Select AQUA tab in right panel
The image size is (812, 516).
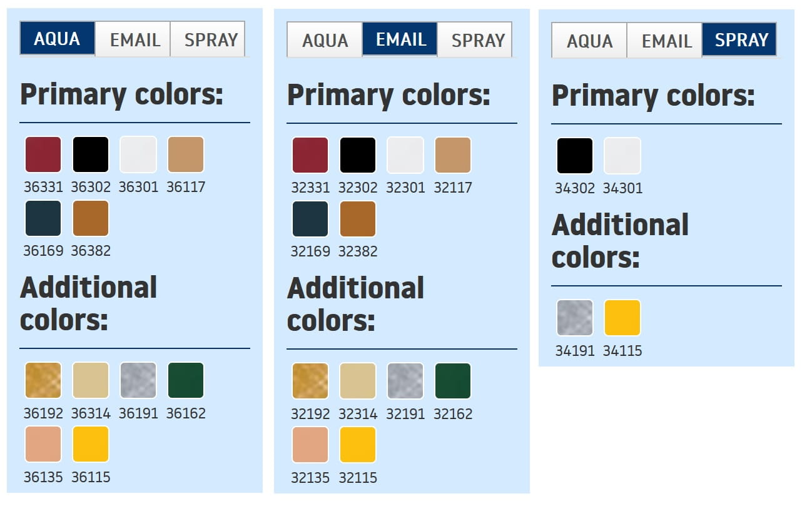tap(589, 41)
